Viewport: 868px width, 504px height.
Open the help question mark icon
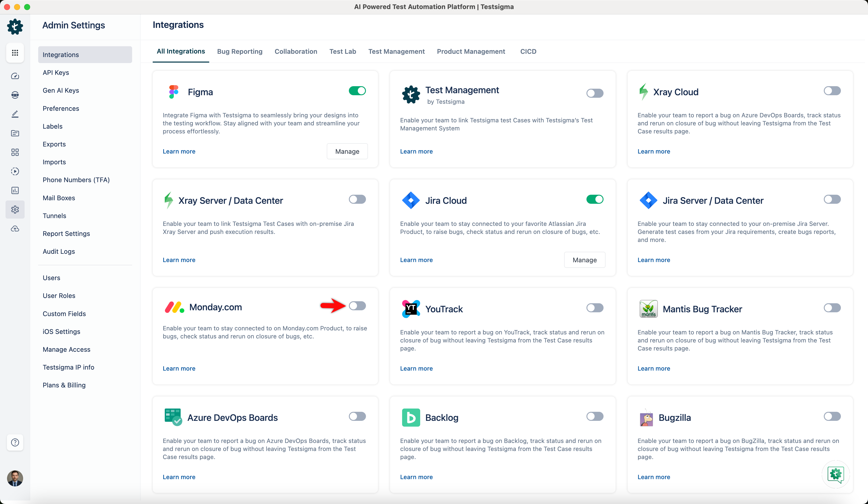[15, 442]
